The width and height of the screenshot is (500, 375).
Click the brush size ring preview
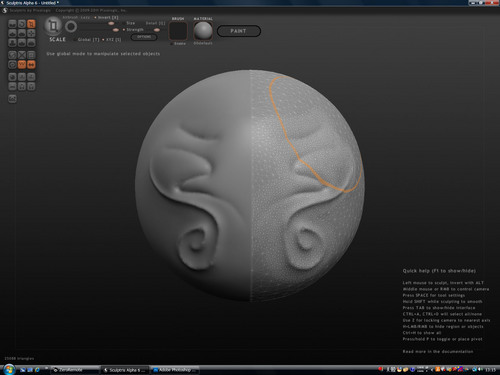71,27
